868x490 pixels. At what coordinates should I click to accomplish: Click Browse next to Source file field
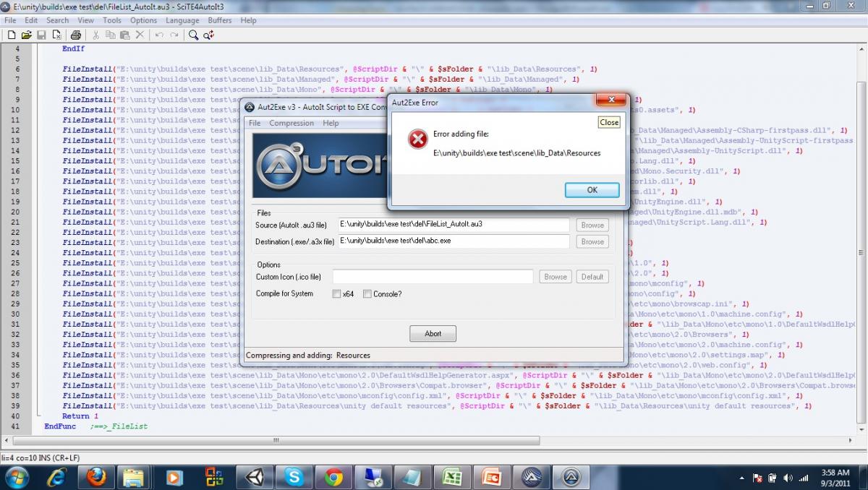(x=592, y=225)
